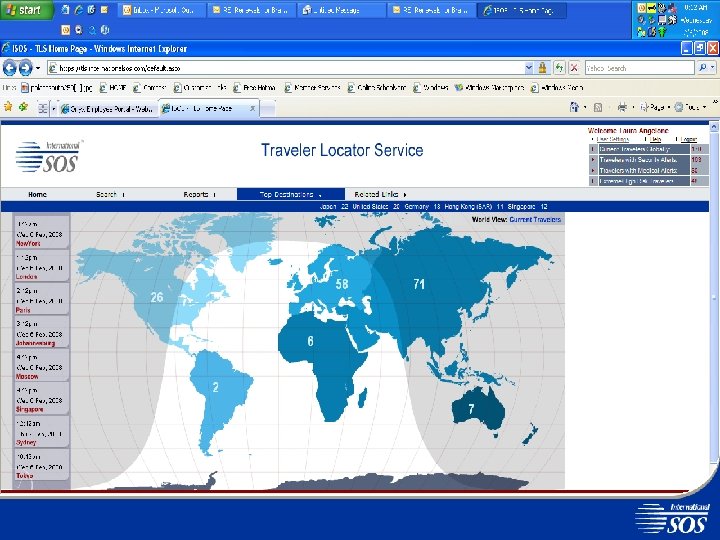Click Europe region showing 58 travelers
The height and width of the screenshot is (540, 720).
tap(342, 284)
